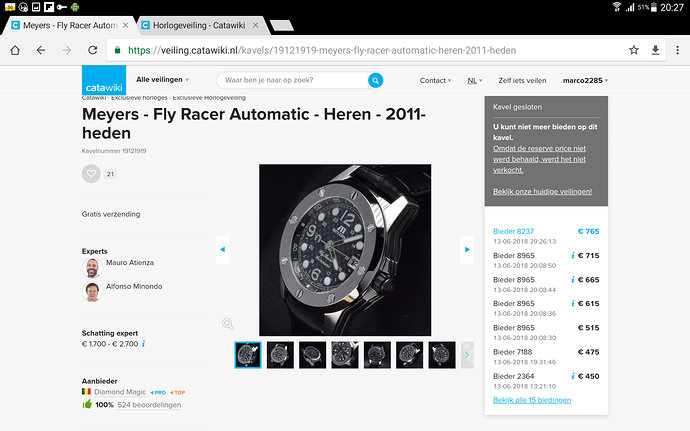This screenshot has height=431, width=690.
Task: Add the lot to favourites with the heart icon
Action: [x=91, y=173]
